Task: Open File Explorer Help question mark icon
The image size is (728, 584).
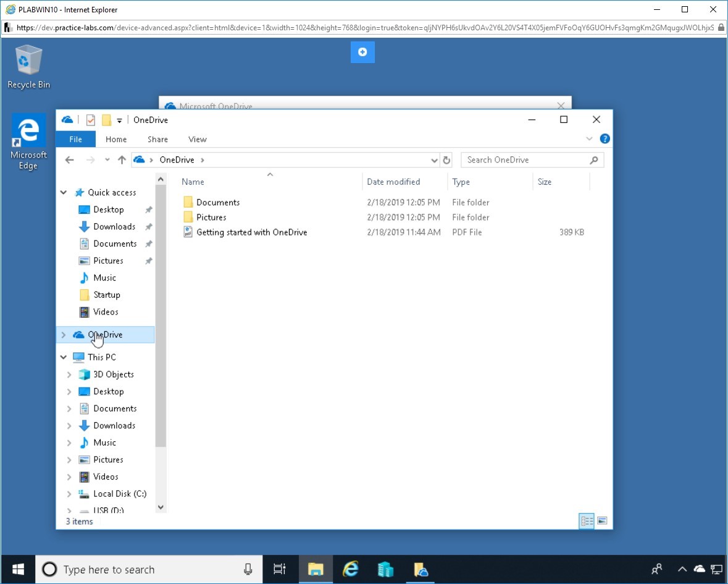Action: (605, 138)
